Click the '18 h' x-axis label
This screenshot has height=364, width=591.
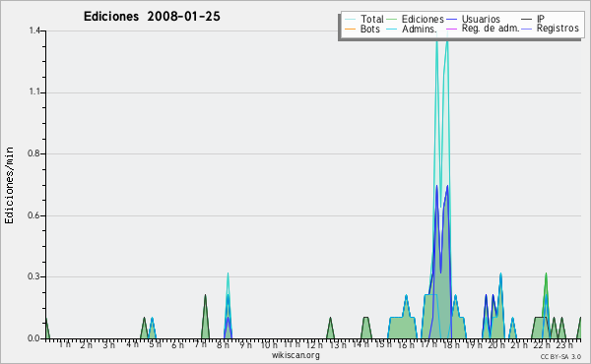[451, 344]
